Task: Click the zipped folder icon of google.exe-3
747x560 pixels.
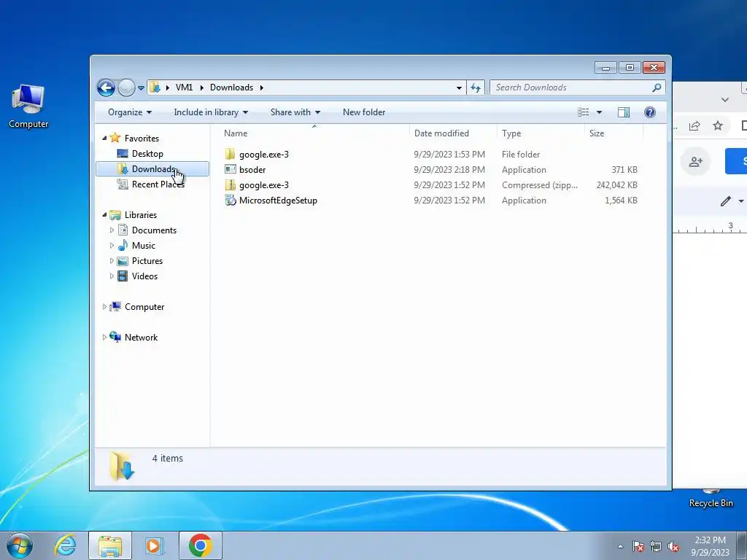Action: click(230, 184)
